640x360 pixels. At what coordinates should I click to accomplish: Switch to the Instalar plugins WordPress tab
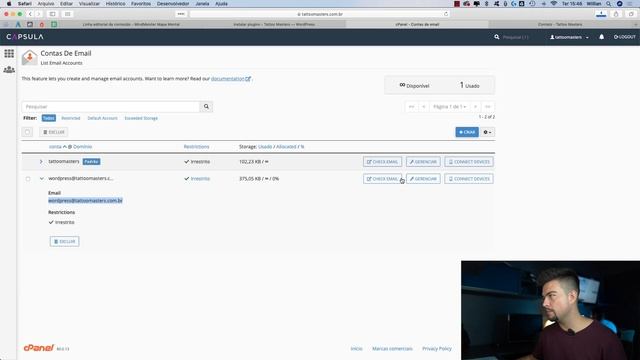click(x=274, y=24)
